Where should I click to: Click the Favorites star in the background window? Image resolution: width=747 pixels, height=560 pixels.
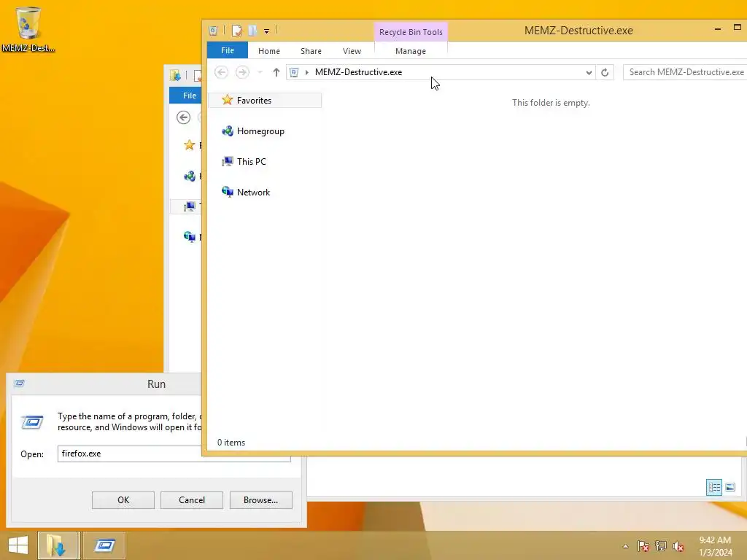[189, 145]
